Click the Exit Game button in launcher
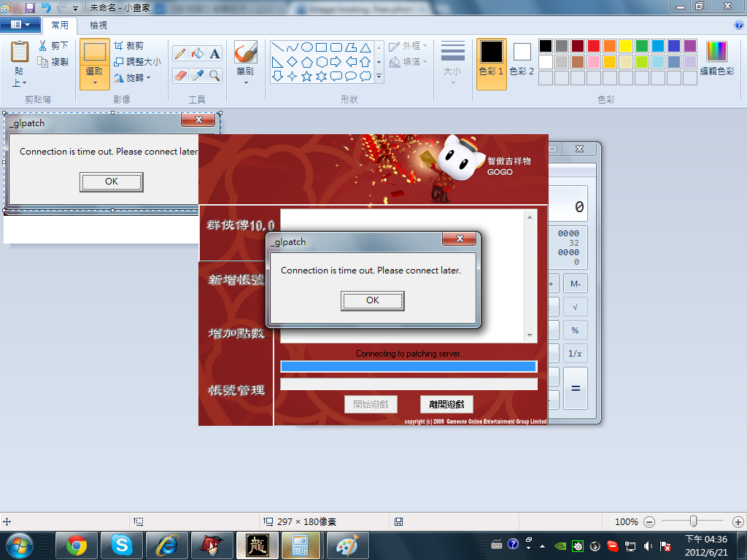Screen dimensions: 747x560 click(446, 404)
